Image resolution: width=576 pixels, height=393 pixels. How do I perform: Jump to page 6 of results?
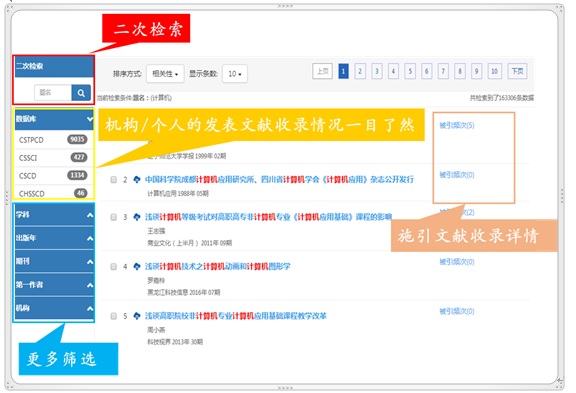click(x=426, y=71)
